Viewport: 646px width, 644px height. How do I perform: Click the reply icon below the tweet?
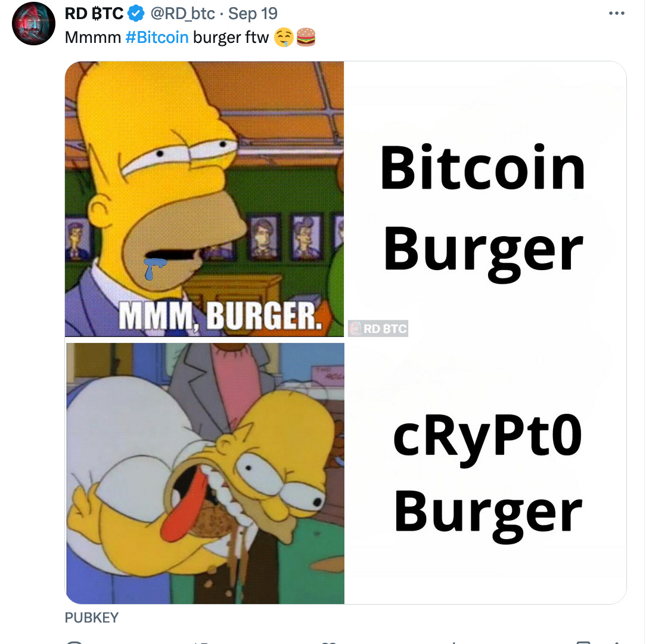pos(74,642)
